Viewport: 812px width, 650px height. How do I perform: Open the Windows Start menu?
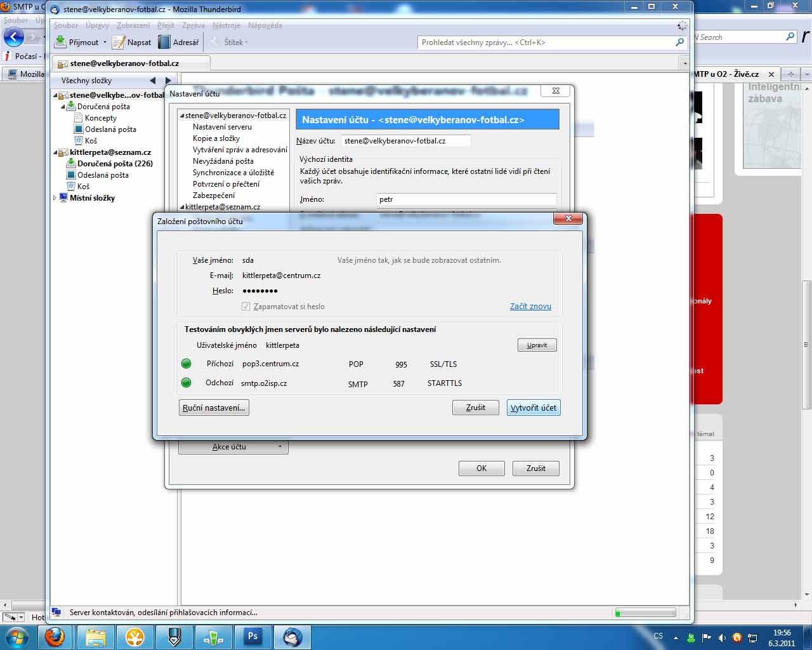pyautogui.click(x=16, y=637)
